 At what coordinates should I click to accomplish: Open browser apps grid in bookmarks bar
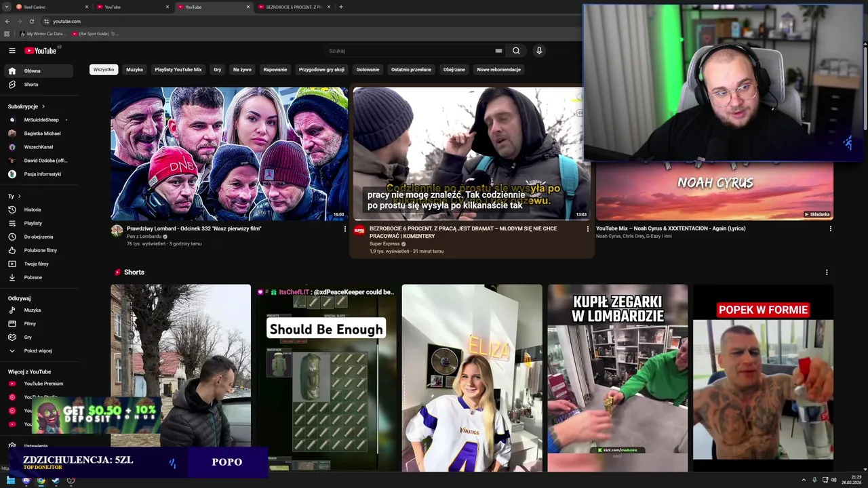7,33
